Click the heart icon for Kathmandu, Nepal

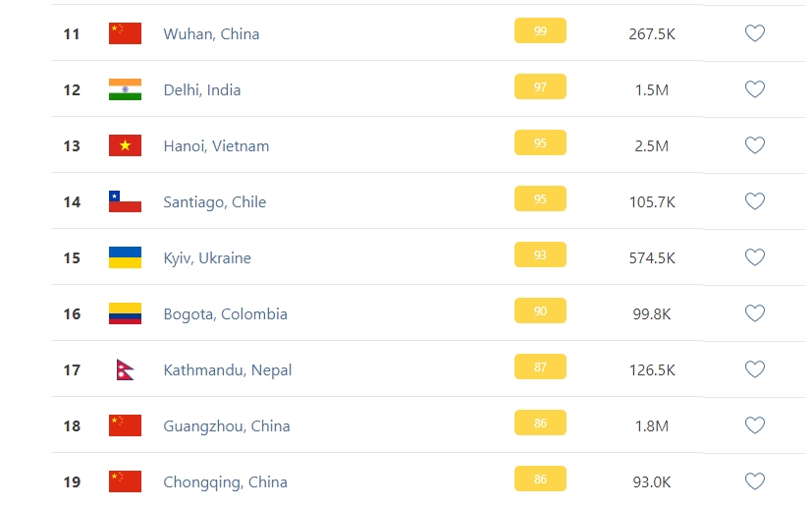(x=754, y=369)
